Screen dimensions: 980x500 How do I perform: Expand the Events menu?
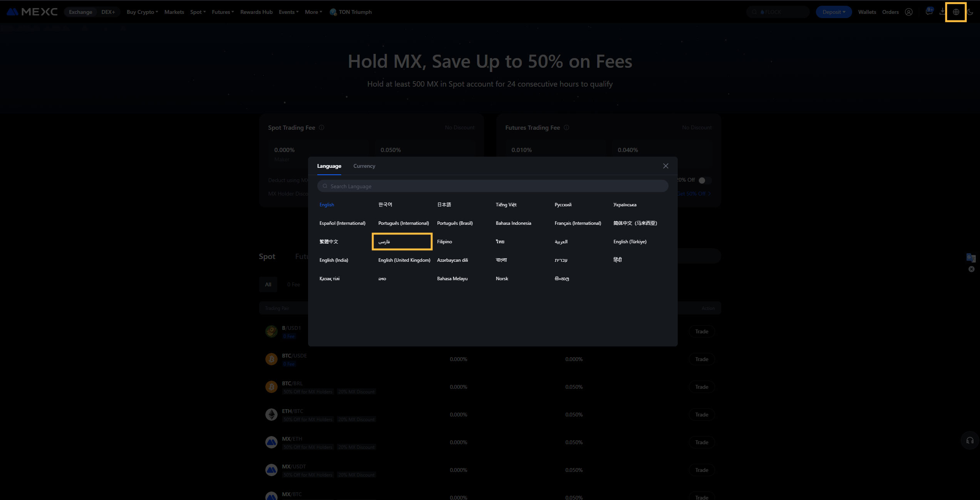click(288, 12)
